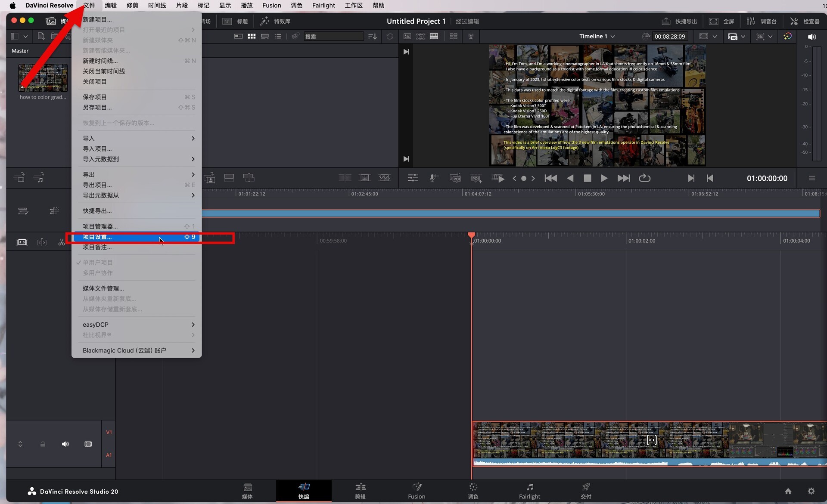Screen dimensions: 827x504
Task: Open the 调色 menu in menu bar
Action: (x=296, y=5)
